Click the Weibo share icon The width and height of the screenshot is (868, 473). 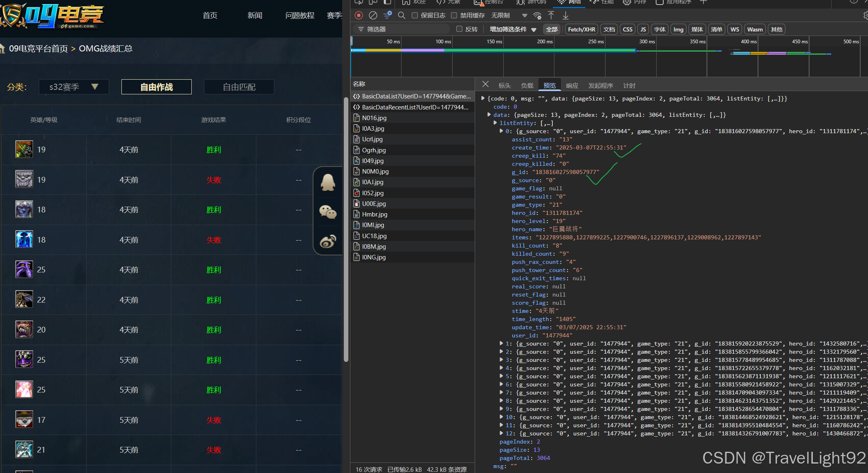pyautogui.click(x=328, y=241)
